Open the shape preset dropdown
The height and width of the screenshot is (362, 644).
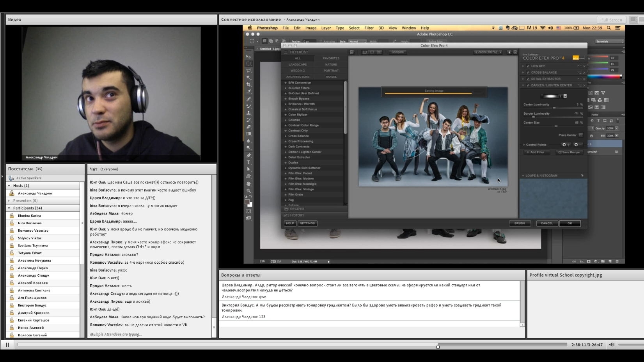[565, 96]
